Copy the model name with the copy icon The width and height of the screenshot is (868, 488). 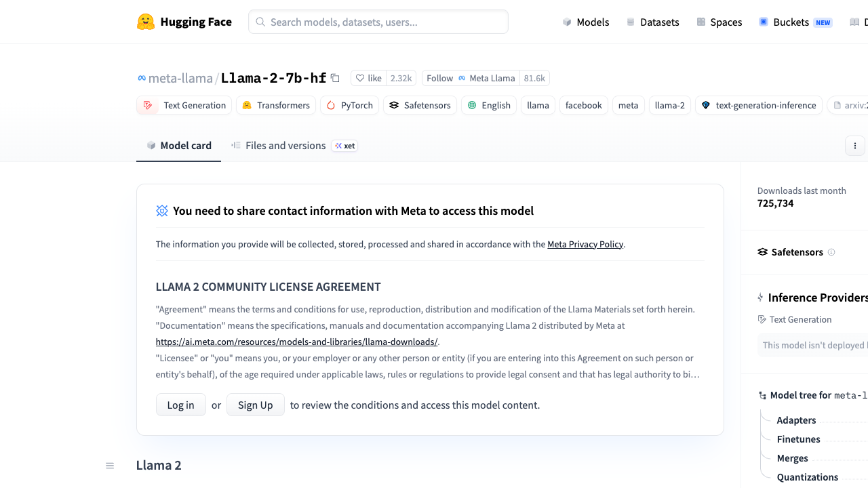335,78
